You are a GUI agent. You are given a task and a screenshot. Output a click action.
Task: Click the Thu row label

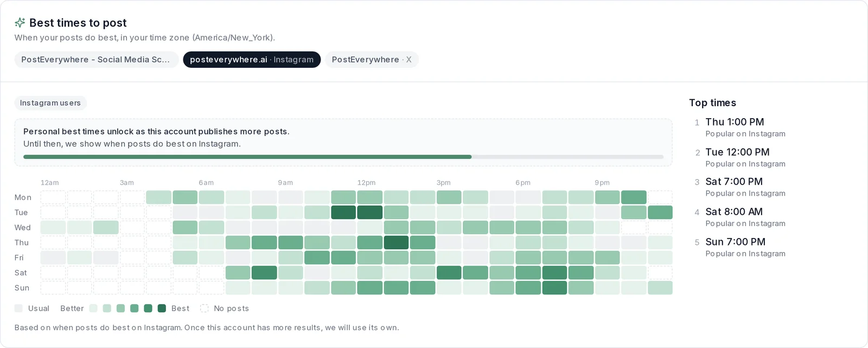click(x=22, y=243)
